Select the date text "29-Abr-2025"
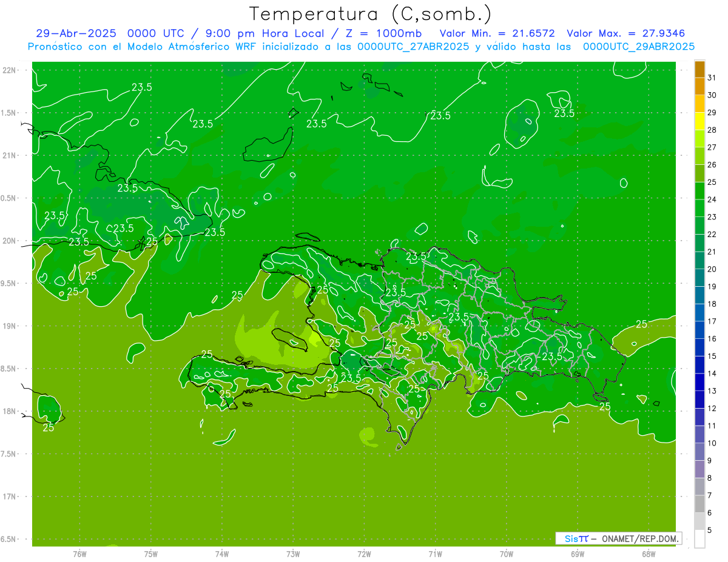 76,33
